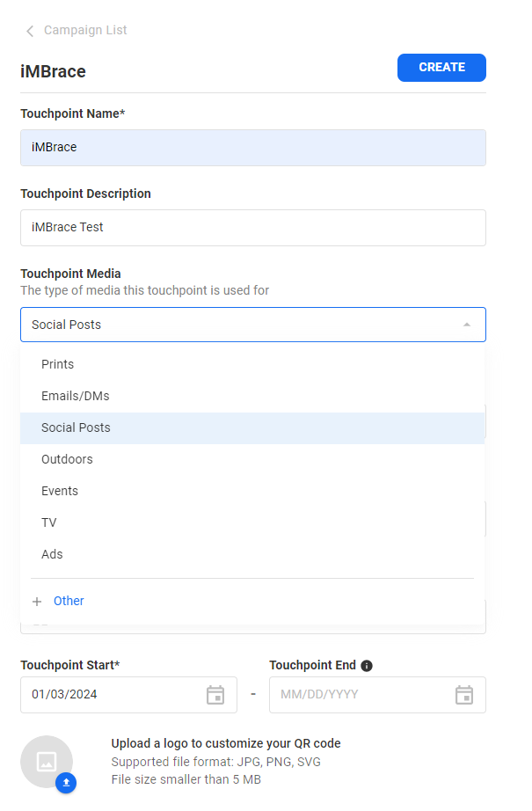Go back via Campaign List link

point(85,31)
